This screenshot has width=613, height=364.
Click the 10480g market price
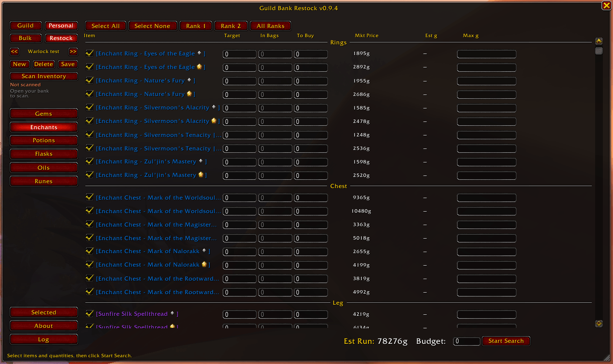tap(361, 211)
